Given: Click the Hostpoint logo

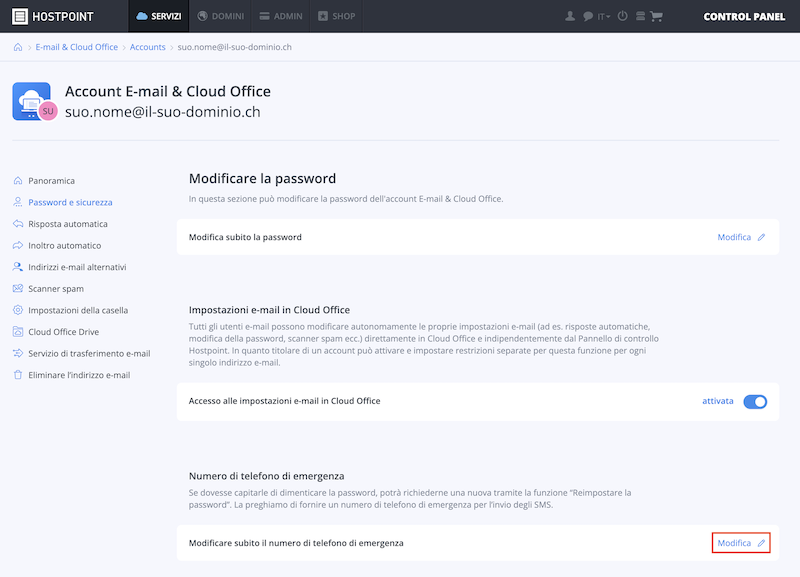Looking at the screenshot, I should click(x=53, y=16).
